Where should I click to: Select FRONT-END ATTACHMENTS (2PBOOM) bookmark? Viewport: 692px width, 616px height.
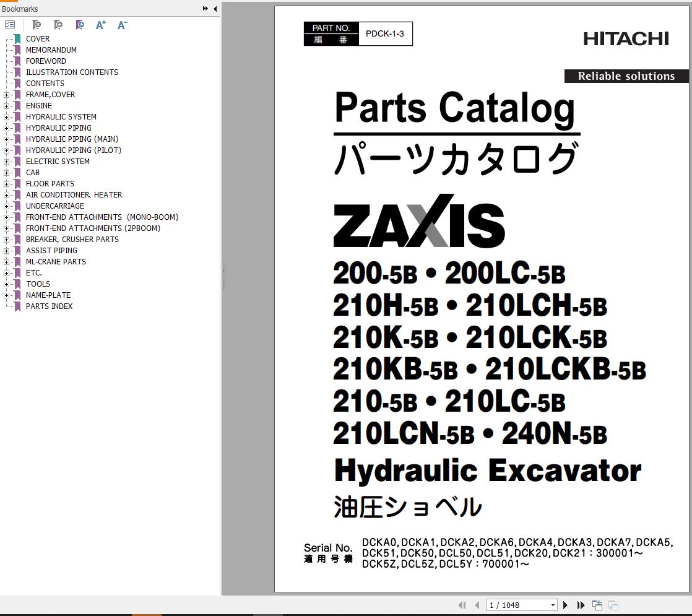pyautogui.click(x=93, y=228)
